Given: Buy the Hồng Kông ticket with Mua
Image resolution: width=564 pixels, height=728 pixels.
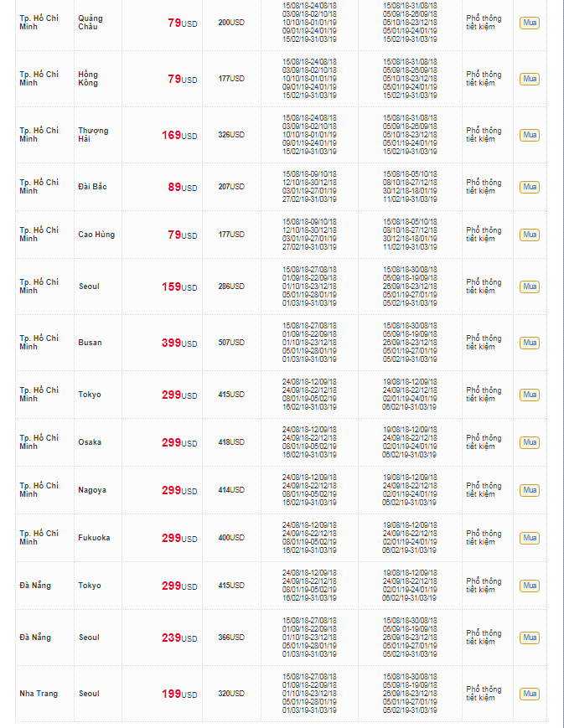Looking at the screenshot, I should (x=529, y=79).
